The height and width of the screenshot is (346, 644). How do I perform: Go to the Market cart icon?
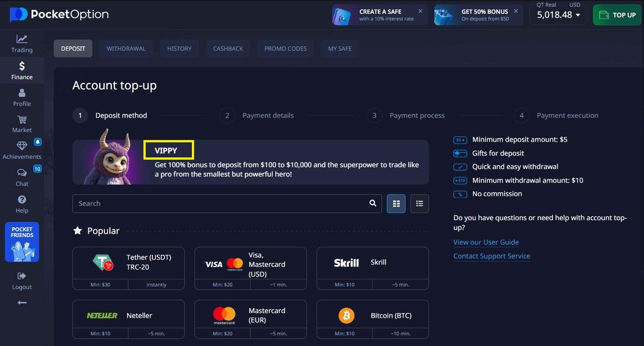point(22,120)
